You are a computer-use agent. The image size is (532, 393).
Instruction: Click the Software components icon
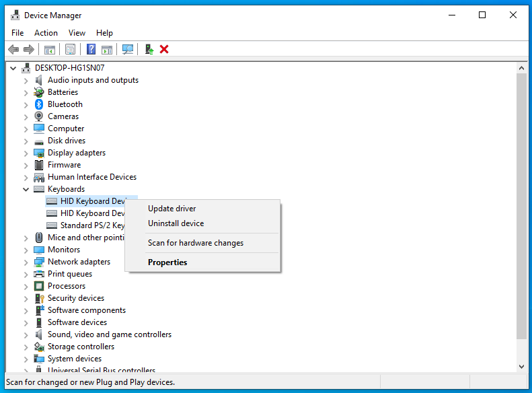point(40,310)
